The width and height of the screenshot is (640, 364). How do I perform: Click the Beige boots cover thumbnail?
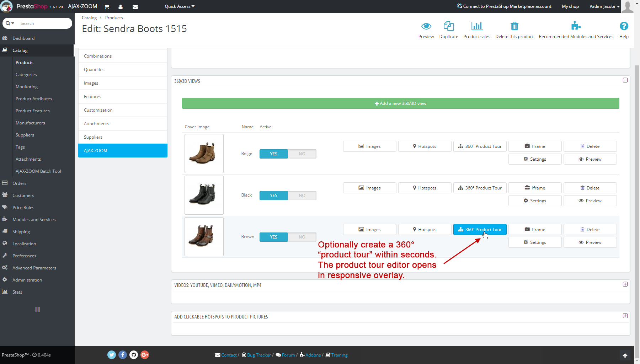(204, 154)
